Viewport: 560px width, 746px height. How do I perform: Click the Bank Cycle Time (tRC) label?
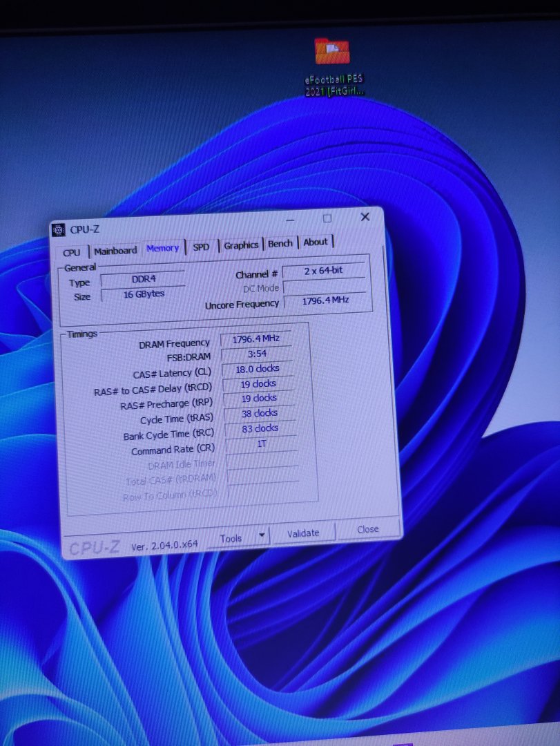169,435
